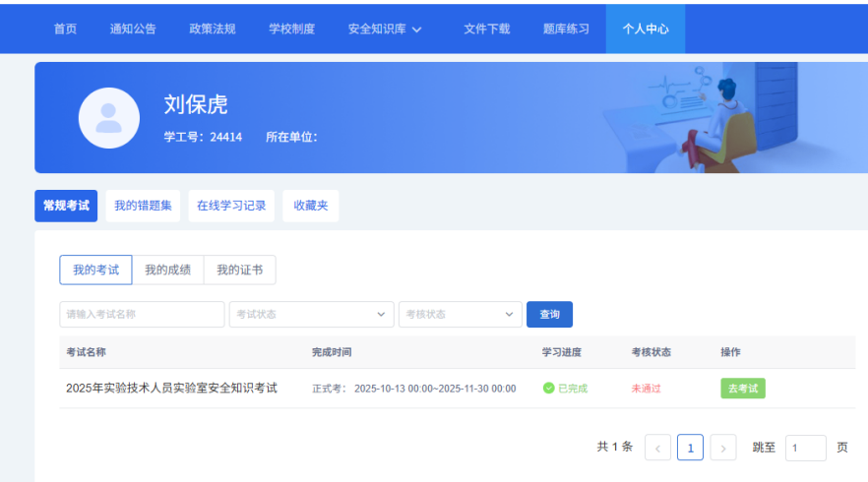Screen dimensions: 868x482
Task: Open the 在线学习记录 tab
Action: pyautogui.click(x=231, y=206)
